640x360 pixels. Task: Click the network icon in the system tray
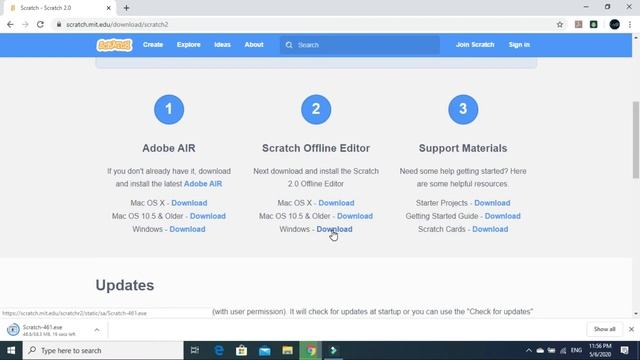563,350
